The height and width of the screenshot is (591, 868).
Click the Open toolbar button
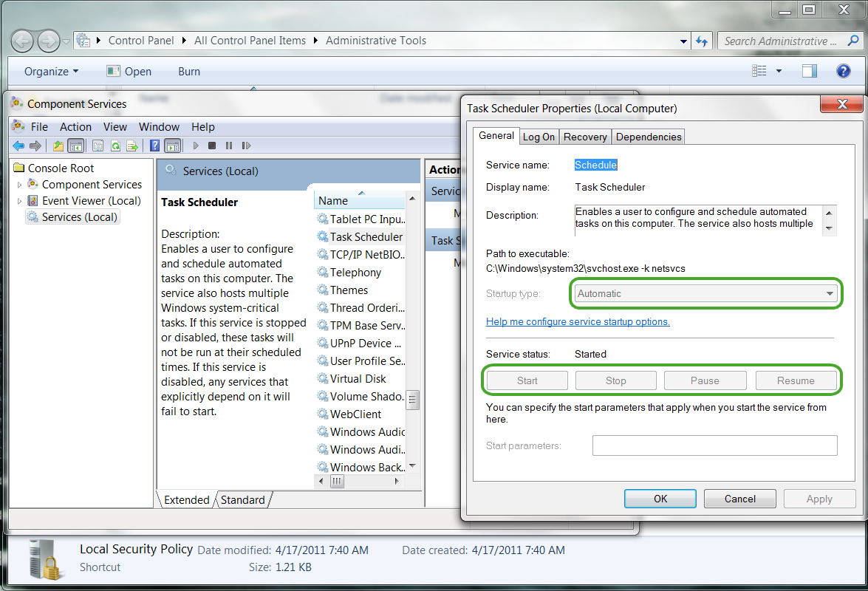pyautogui.click(x=129, y=72)
